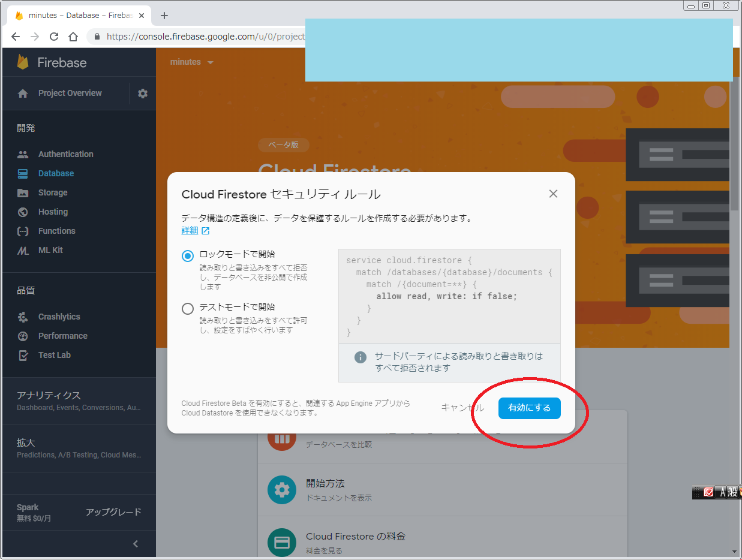Click the external link icon beside 詳細

click(x=205, y=231)
